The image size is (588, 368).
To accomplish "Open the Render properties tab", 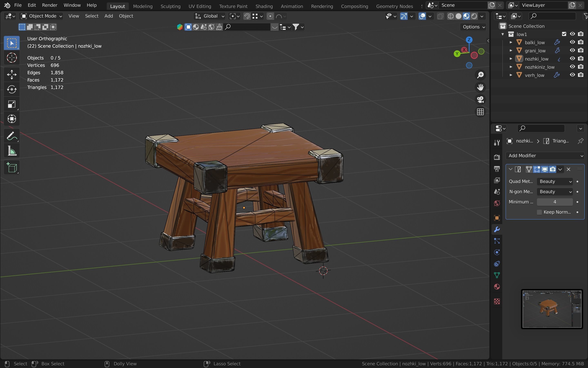I will [497, 157].
